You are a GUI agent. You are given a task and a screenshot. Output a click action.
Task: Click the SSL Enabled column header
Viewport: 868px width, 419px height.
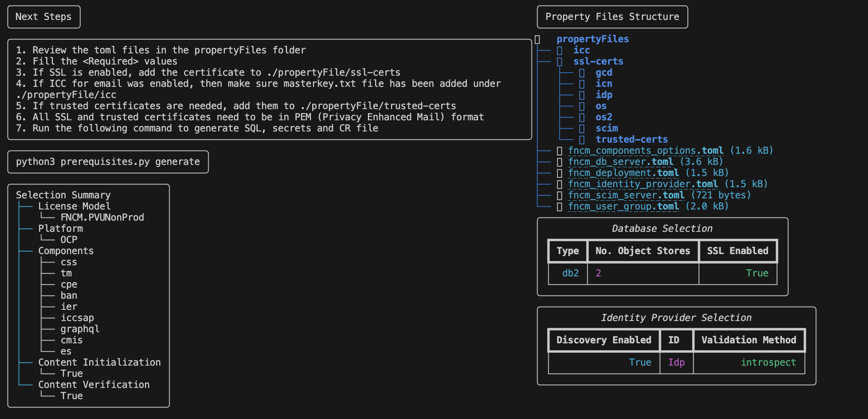(738, 251)
